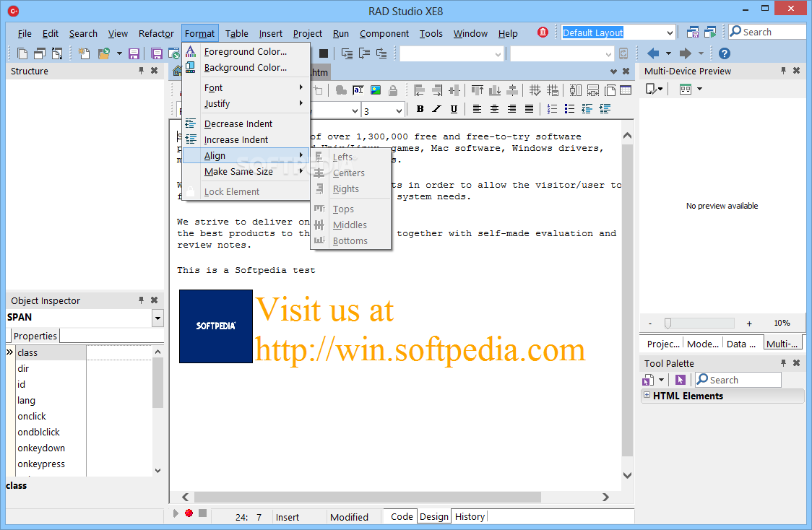Image resolution: width=812 pixels, height=530 pixels.
Task: Switch to the History tab
Action: click(470, 516)
